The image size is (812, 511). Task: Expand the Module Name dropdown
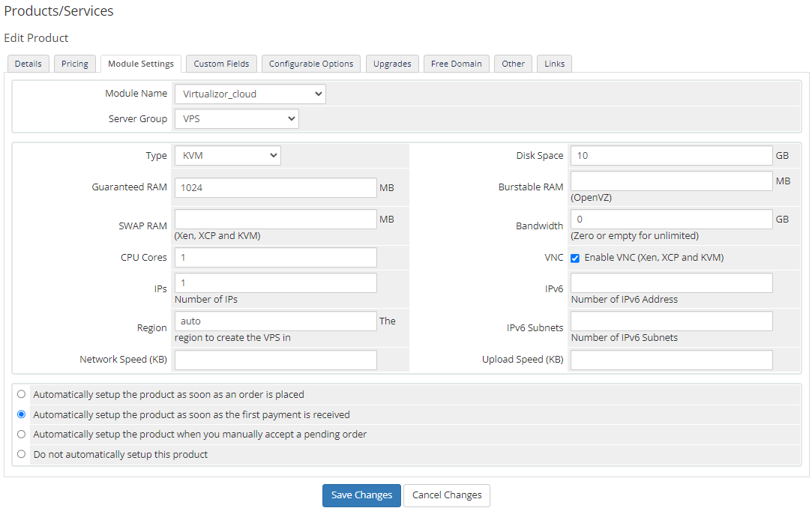(x=250, y=94)
